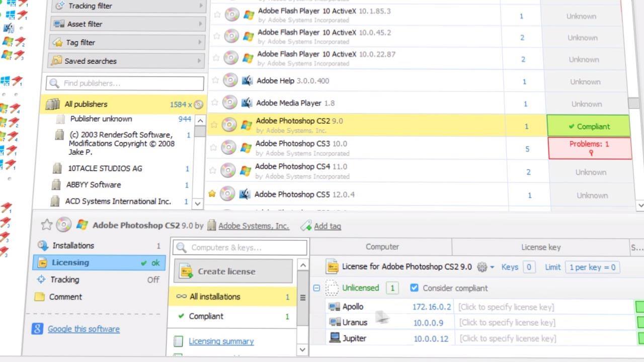Select the All installations filter

click(233, 297)
